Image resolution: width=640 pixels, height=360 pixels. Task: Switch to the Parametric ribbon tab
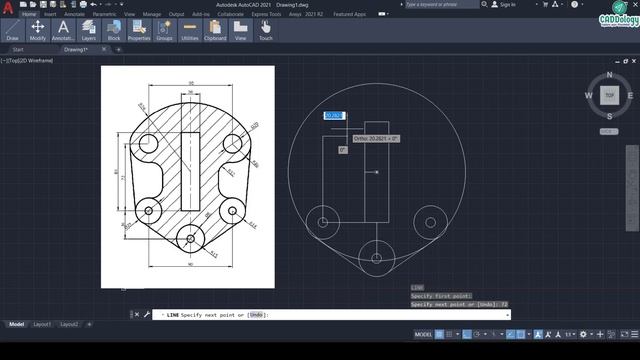click(104, 14)
